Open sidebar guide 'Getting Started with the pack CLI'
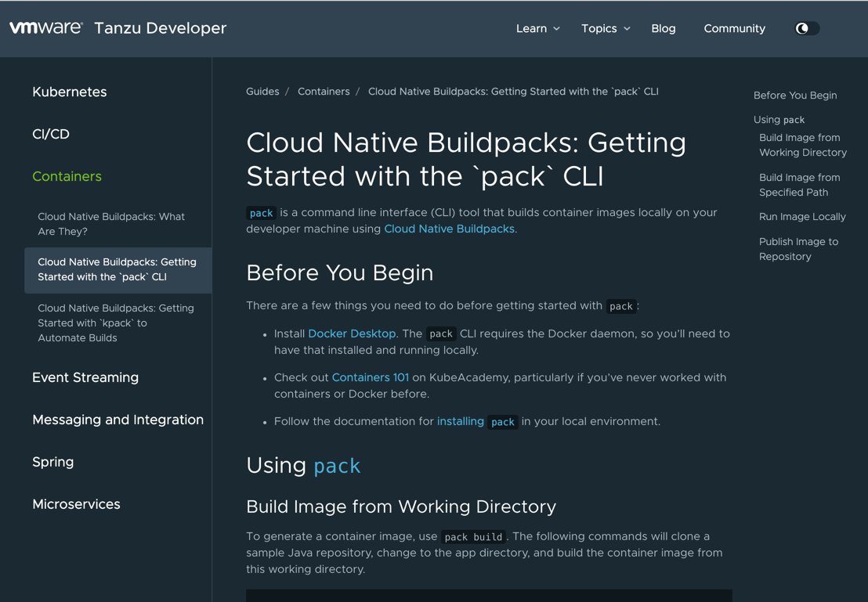The image size is (868, 602). [117, 269]
